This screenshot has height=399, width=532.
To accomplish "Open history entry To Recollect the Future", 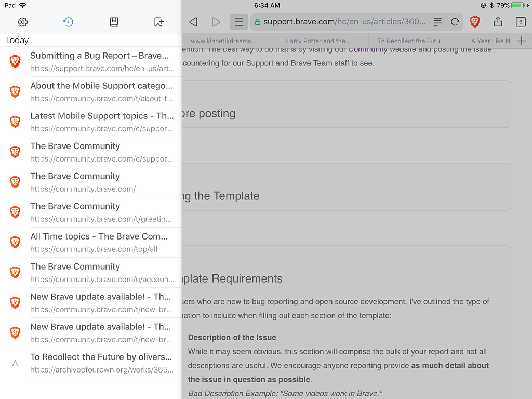I will click(x=91, y=363).
